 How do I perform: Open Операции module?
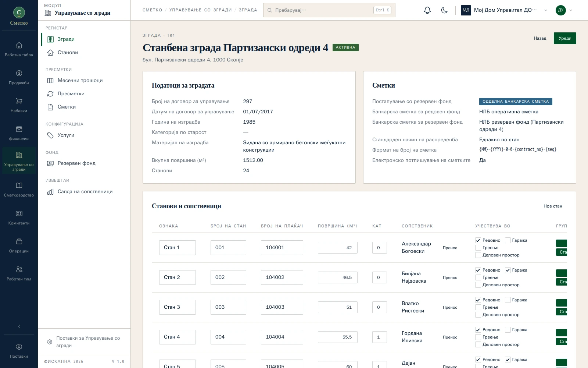point(19,245)
